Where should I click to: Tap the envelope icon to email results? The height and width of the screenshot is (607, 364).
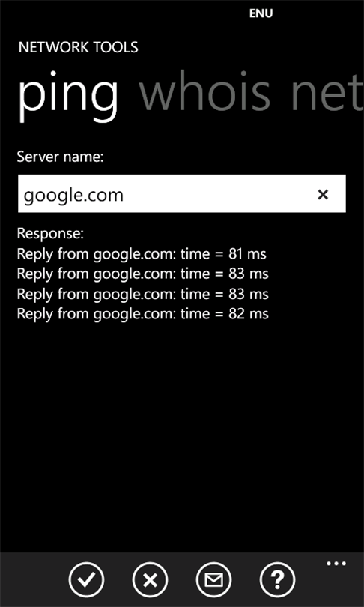point(214,579)
